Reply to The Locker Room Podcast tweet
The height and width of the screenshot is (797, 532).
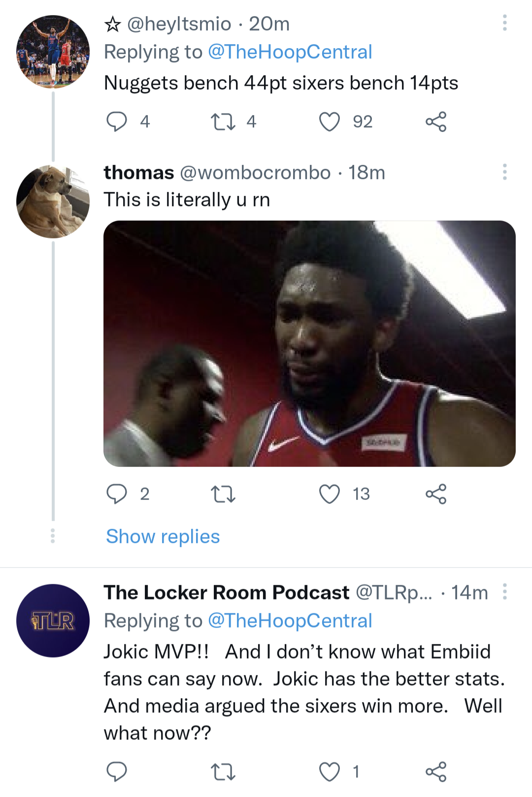point(117,771)
